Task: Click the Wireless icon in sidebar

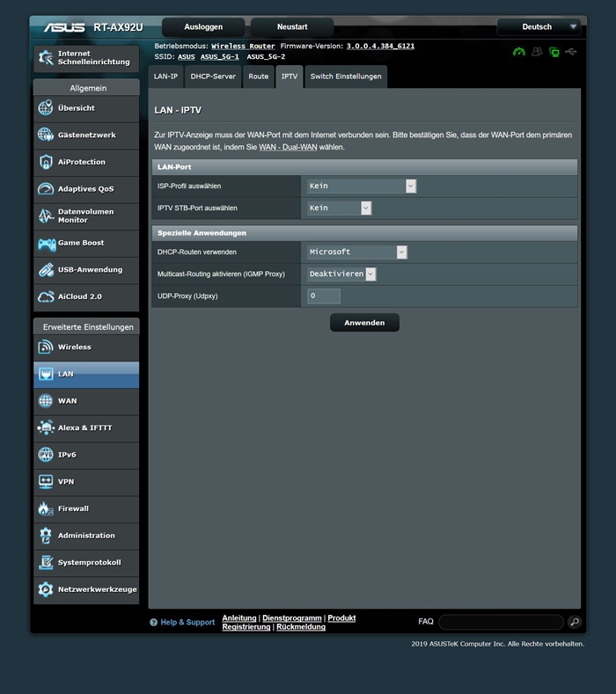Action: tap(46, 347)
